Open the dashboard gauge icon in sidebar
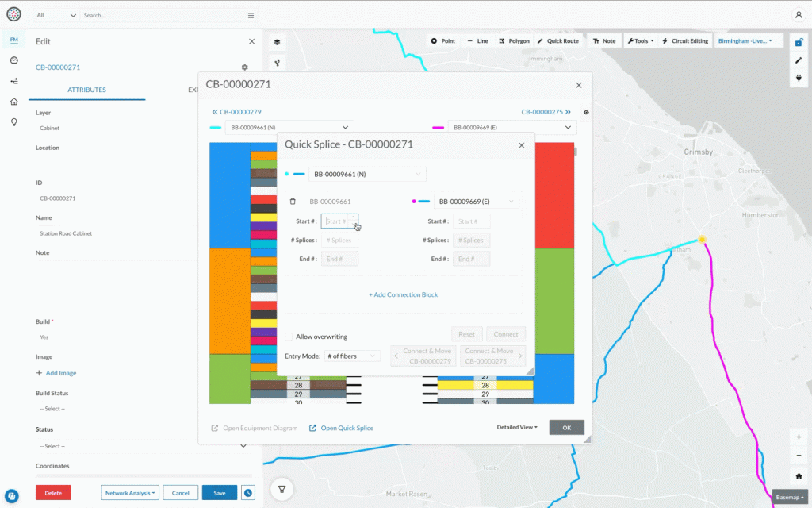812x508 pixels. [x=14, y=60]
